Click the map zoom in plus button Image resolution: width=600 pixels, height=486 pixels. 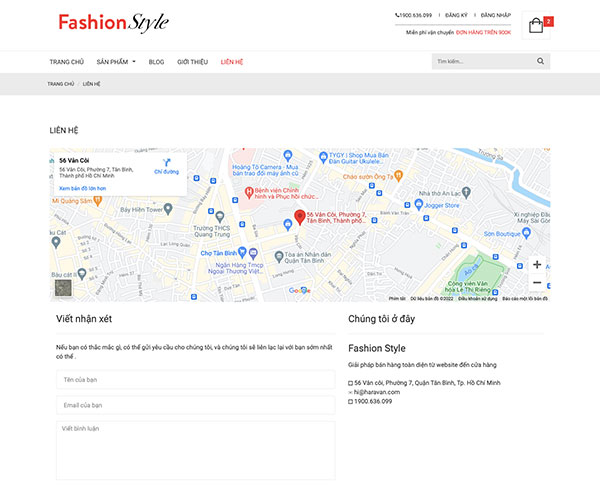(537, 264)
